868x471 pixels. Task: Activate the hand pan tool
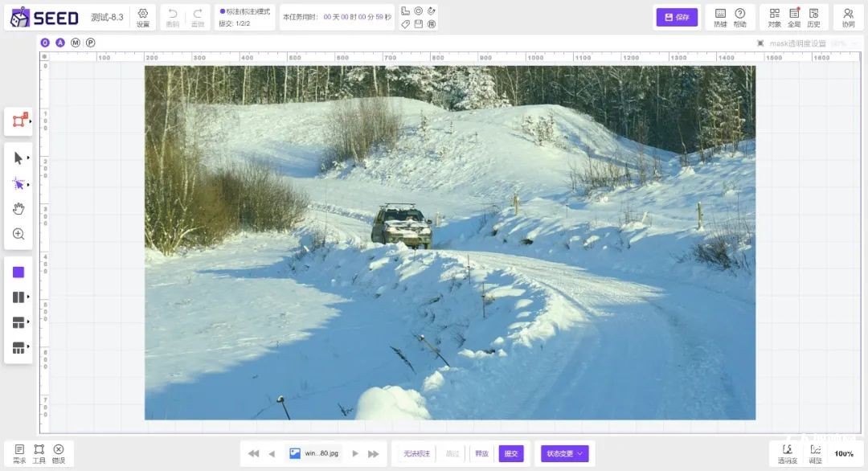[x=18, y=209]
